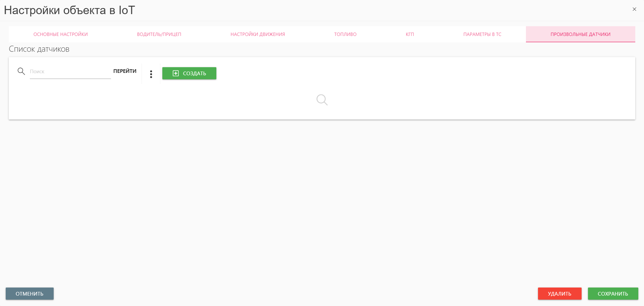Viewport: 644px width, 306px height.
Task: Switch to the Основные настройки tab
Action: click(60, 34)
